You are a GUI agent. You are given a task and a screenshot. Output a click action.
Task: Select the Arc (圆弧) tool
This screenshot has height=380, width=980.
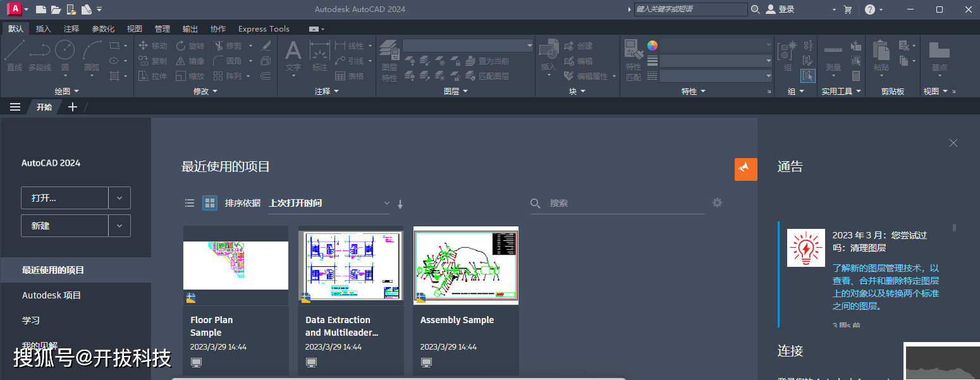coord(92,56)
